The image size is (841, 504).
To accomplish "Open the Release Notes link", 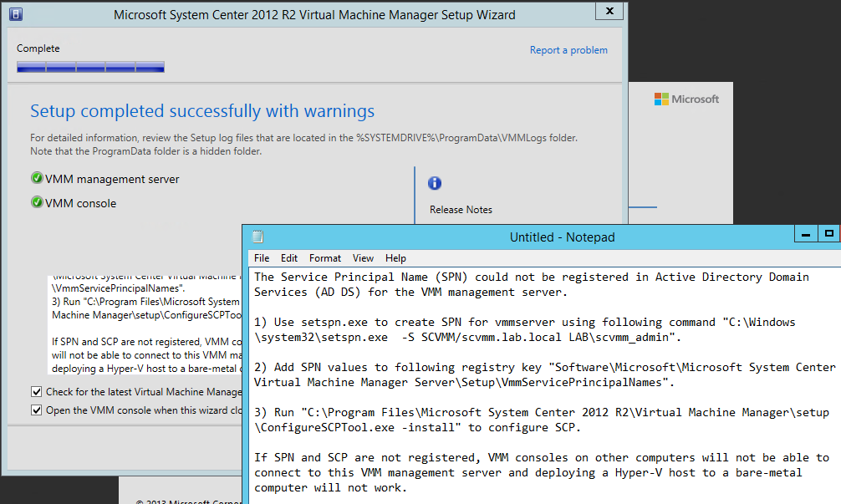I will (461, 210).
